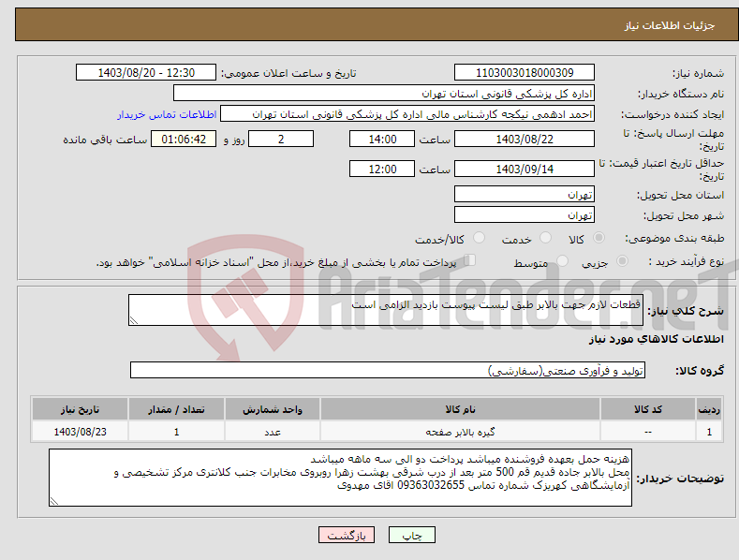739x560 pixels.
Task: Click the بازگشت (back) button
Action: [x=347, y=535]
